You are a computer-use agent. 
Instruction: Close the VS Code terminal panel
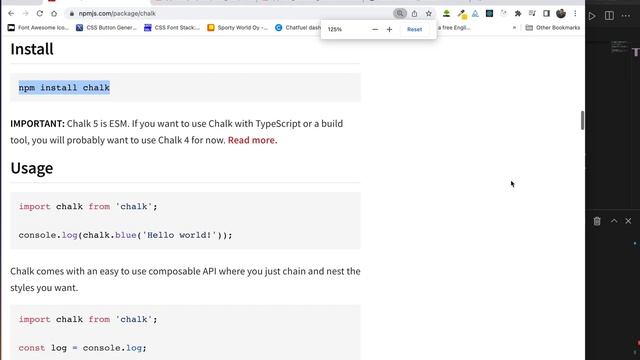point(628,221)
